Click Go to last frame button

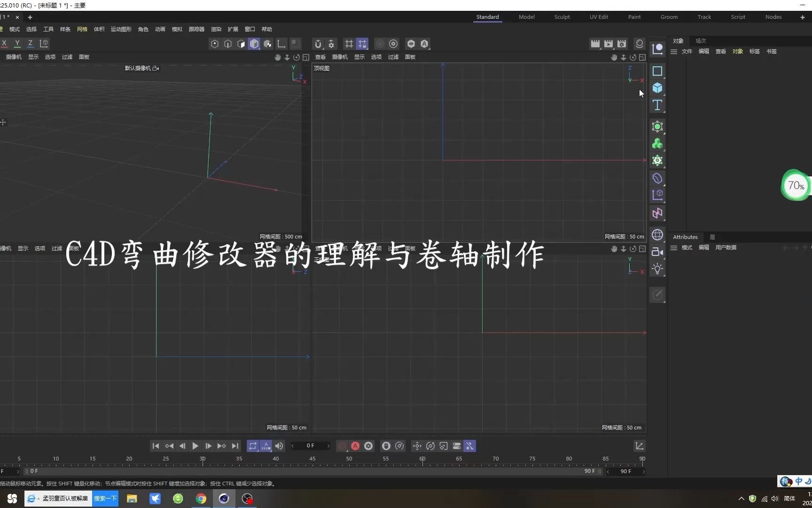[x=235, y=446]
